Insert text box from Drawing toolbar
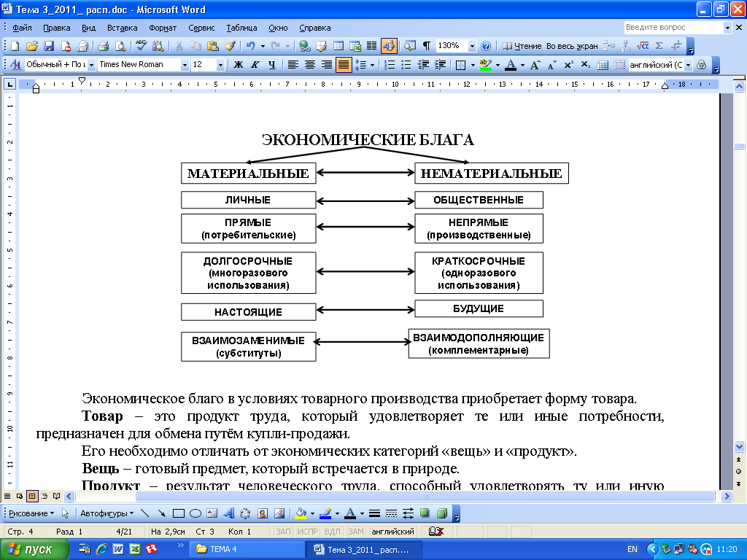Screen dimensions: 747x560 pos(212,513)
